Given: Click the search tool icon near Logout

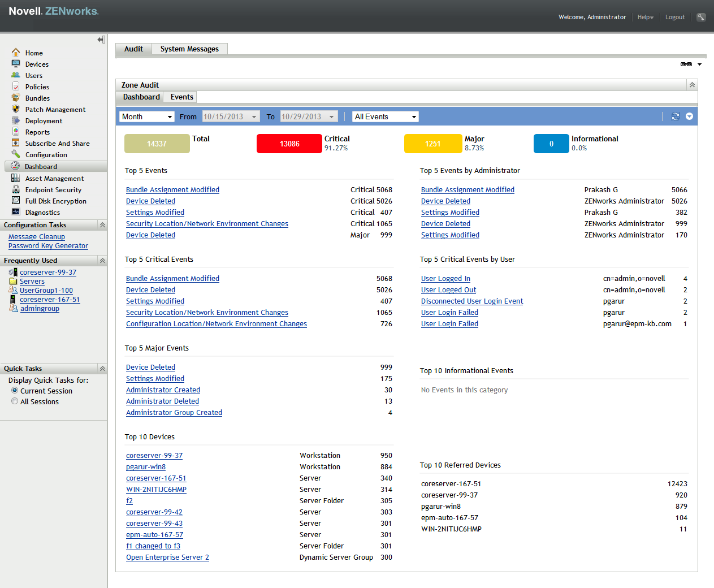Looking at the screenshot, I should (x=701, y=17).
